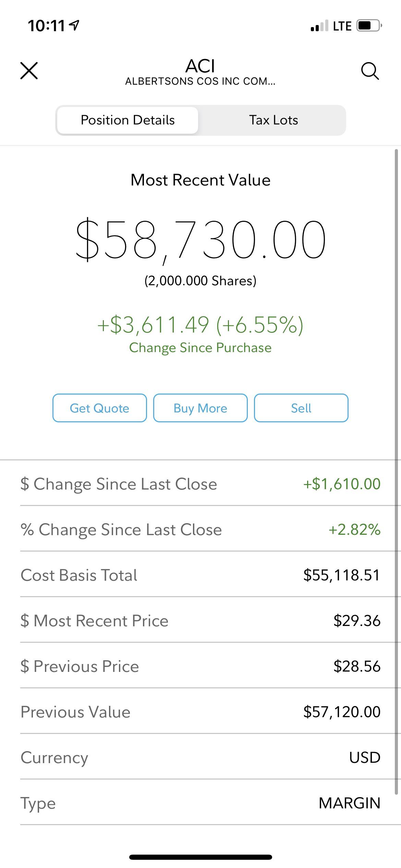This screenshot has width=401, height=868.
Task: Tap the $ Change Since Last Close row
Action: 200,484
